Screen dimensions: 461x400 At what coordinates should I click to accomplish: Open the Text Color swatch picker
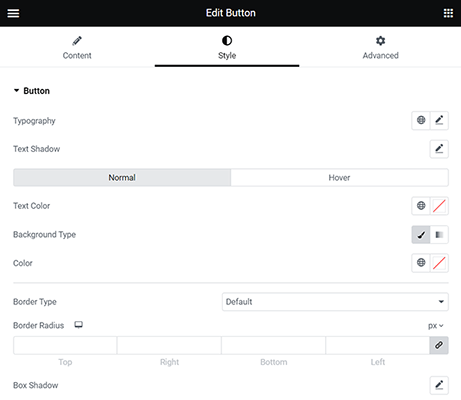(439, 206)
